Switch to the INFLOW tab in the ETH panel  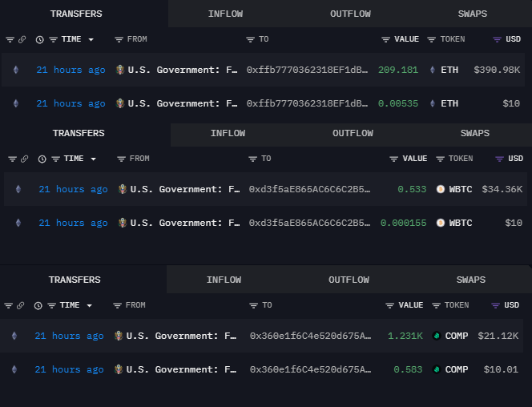tap(225, 14)
